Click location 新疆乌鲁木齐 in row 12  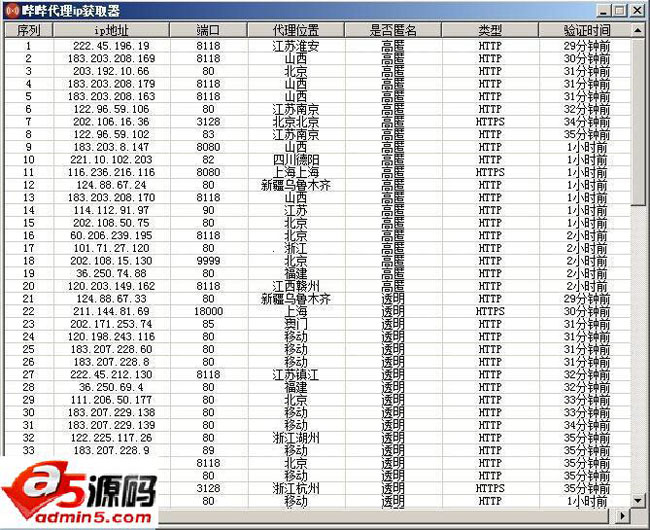click(x=296, y=185)
